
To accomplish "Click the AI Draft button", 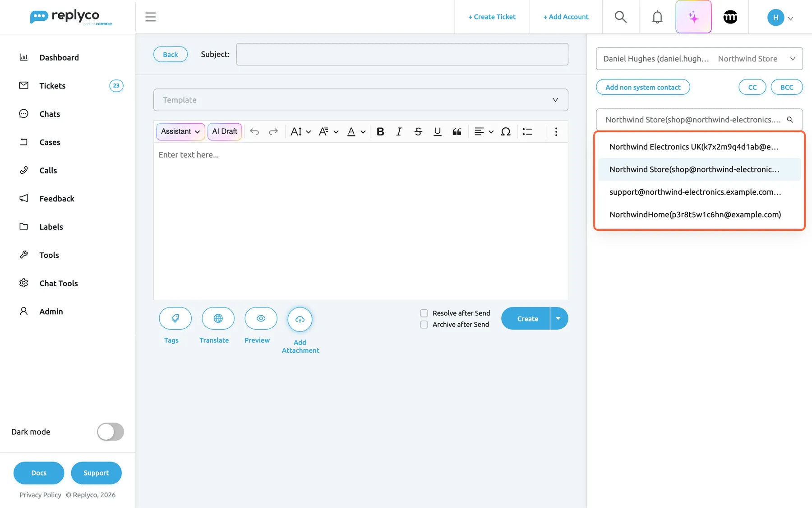I will [225, 131].
